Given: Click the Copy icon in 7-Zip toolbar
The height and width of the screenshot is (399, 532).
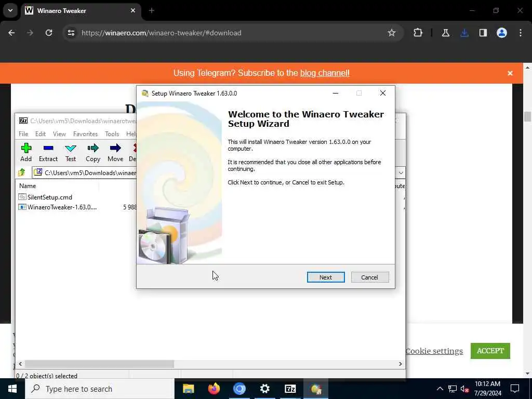Looking at the screenshot, I should pos(93,152).
